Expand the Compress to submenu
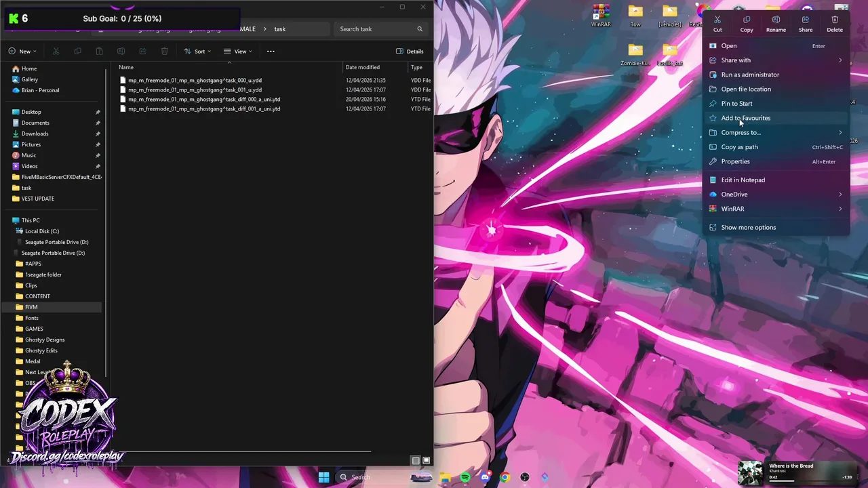Screen dimensions: 868x488 (776, 133)
